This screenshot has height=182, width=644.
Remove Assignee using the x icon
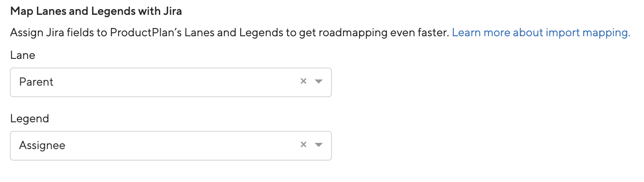click(x=304, y=145)
